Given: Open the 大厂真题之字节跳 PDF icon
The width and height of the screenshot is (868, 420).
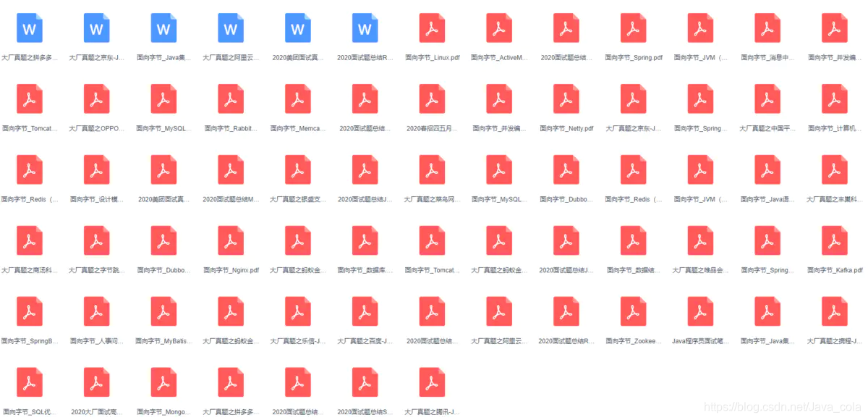Looking at the screenshot, I should [x=97, y=241].
